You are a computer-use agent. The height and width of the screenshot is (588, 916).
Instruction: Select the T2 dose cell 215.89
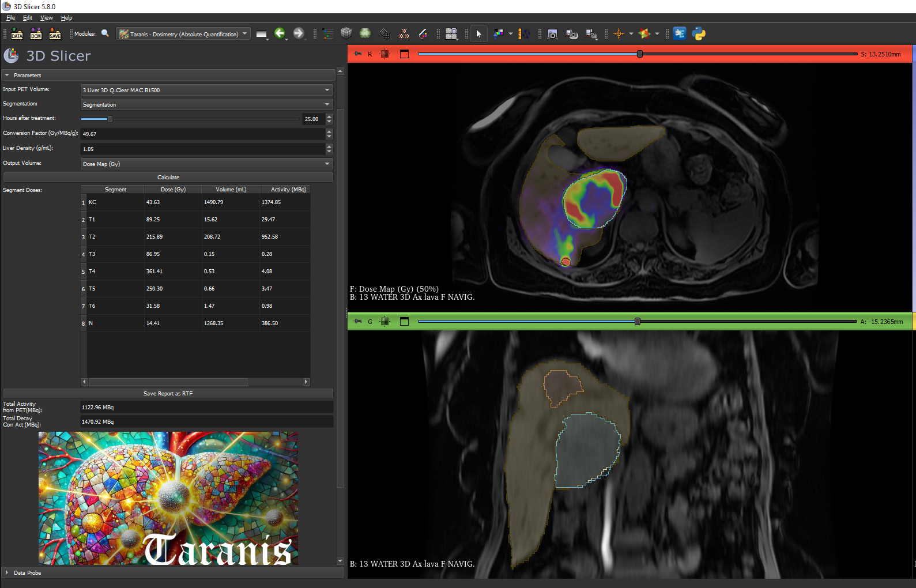point(173,237)
